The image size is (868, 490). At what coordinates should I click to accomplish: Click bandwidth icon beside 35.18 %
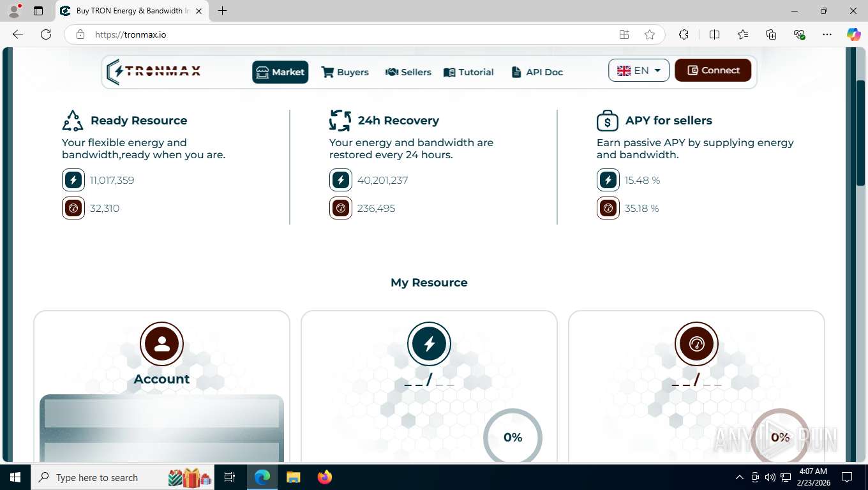pos(608,208)
